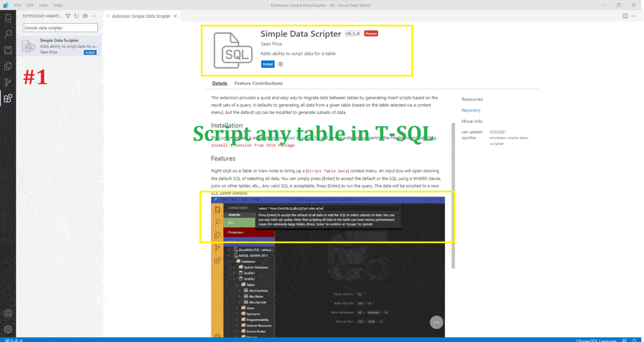This screenshot has height=342, width=644.
Task: Open the Explorer files view
Action: [x=8, y=66]
